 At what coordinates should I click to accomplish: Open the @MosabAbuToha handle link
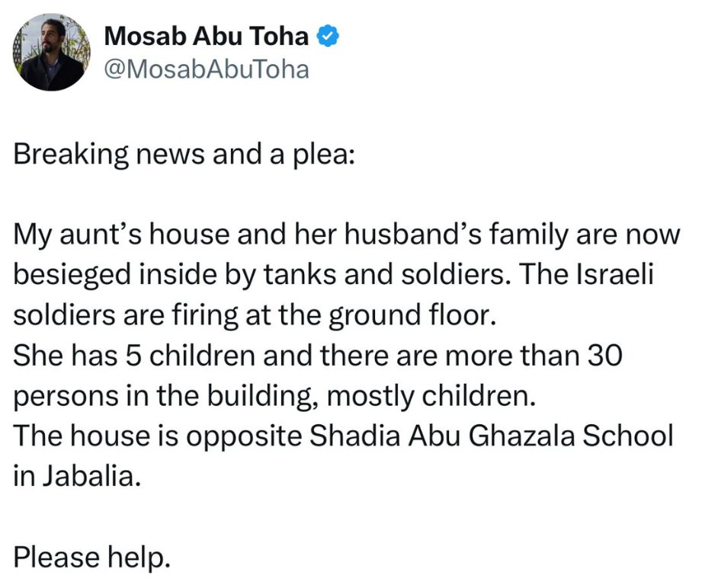pos(206,69)
